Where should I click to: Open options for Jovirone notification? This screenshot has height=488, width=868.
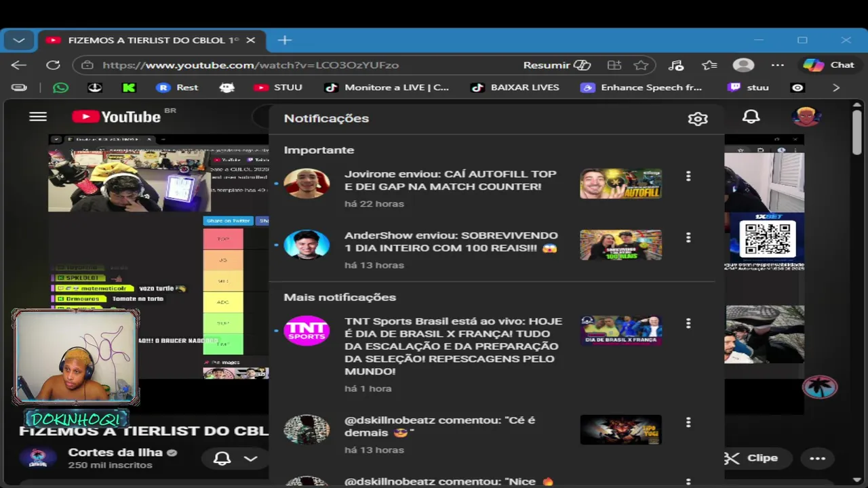(688, 176)
